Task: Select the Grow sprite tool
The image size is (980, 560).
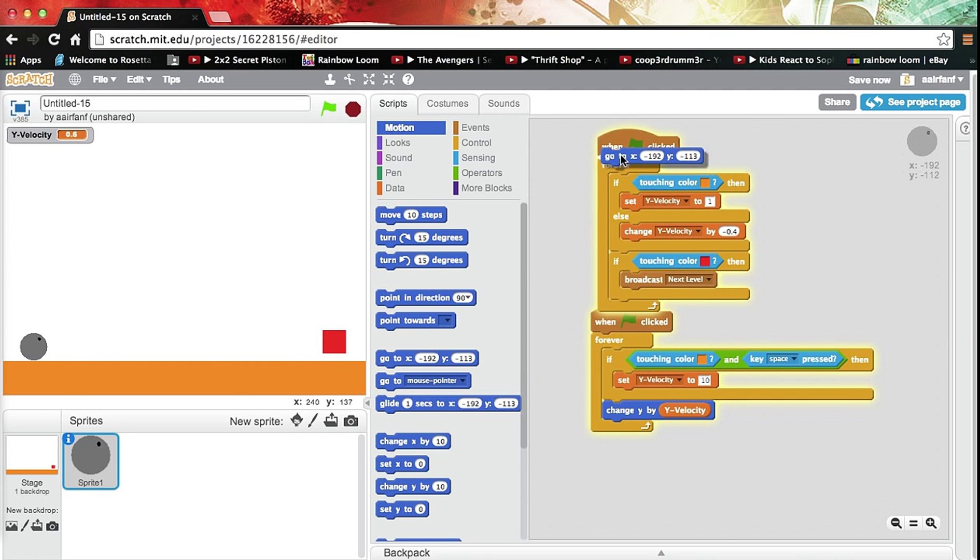Action: point(369,79)
